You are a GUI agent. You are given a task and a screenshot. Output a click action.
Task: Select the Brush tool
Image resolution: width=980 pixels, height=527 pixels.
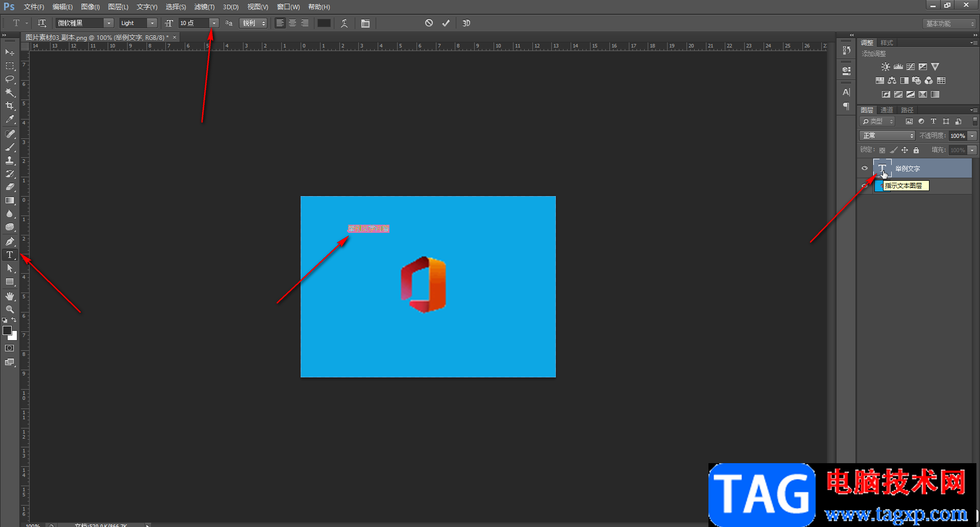click(x=10, y=147)
